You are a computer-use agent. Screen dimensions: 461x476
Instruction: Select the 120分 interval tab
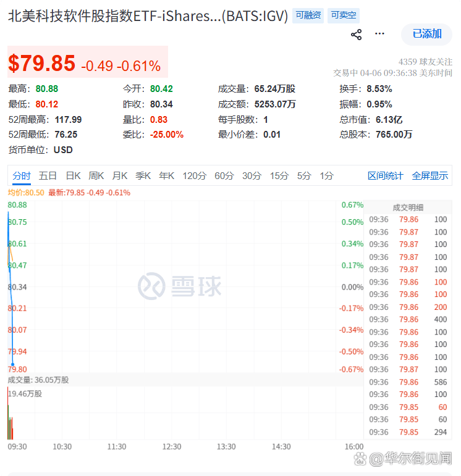click(x=195, y=176)
